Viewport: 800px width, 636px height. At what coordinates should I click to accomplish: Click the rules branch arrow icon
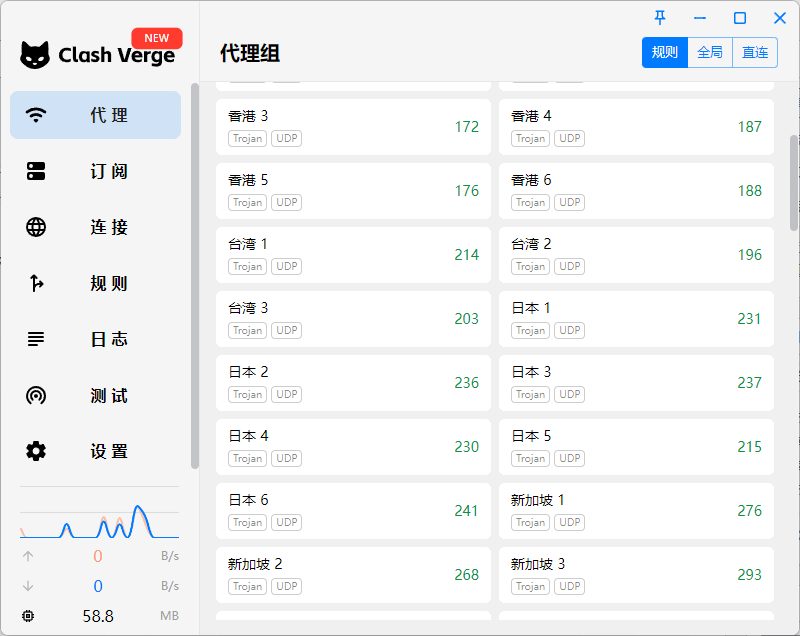click(x=36, y=283)
